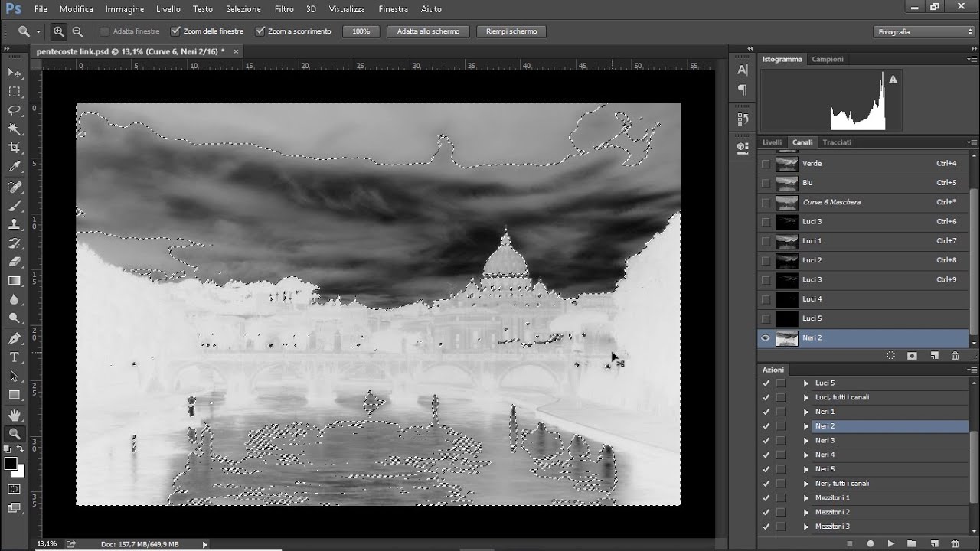Select the Healing Brush tool
This screenshot has width=980, height=551.
pos(15,187)
